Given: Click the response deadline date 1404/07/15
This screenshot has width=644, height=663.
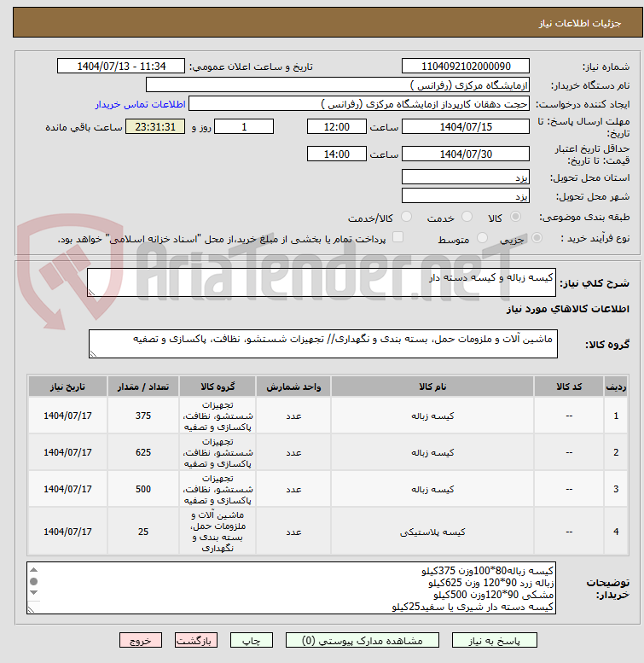Looking at the screenshot, I should [465, 126].
